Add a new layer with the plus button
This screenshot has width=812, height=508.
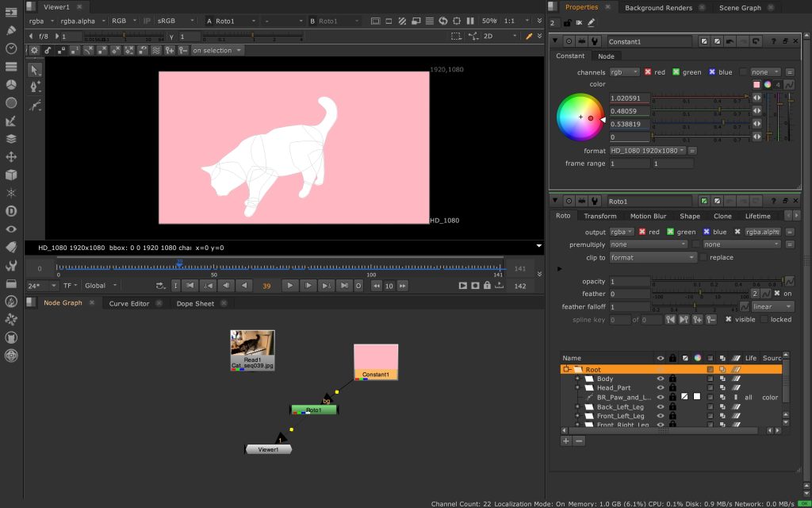coord(566,441)
